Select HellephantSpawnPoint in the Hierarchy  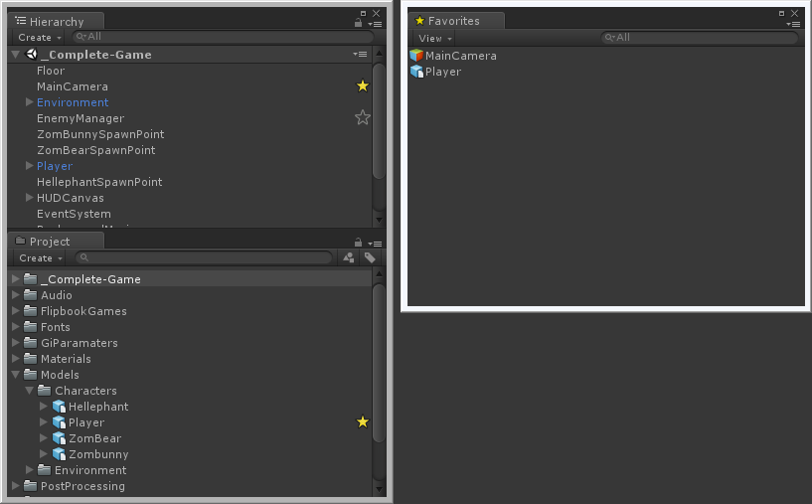[99, 182]
